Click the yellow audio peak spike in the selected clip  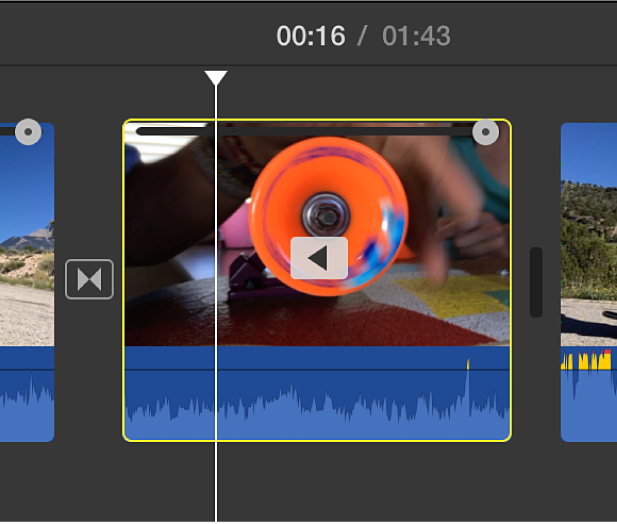468,364
